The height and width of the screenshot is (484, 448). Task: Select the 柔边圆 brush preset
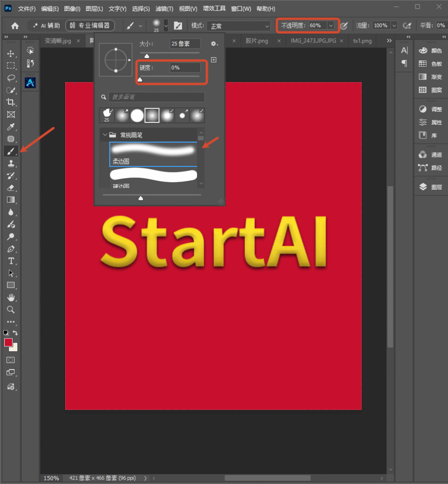153,154
